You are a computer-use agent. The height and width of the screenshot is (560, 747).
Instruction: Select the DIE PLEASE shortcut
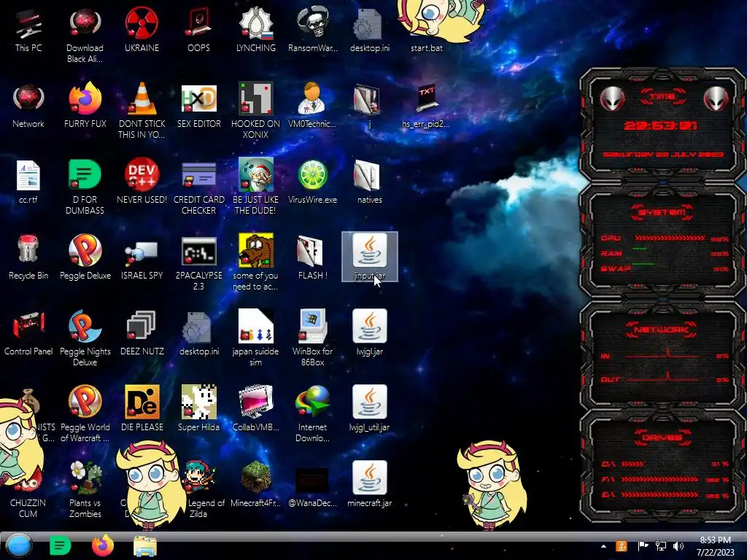[x=142, y=409]
